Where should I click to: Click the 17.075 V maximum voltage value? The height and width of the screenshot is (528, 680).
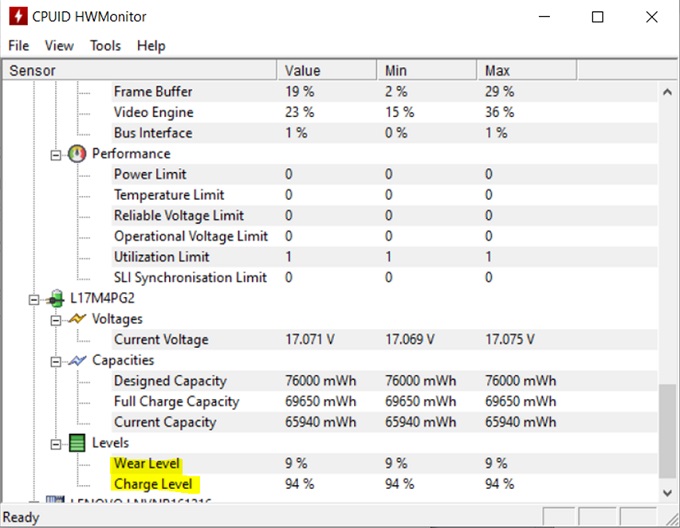[510, 339]
